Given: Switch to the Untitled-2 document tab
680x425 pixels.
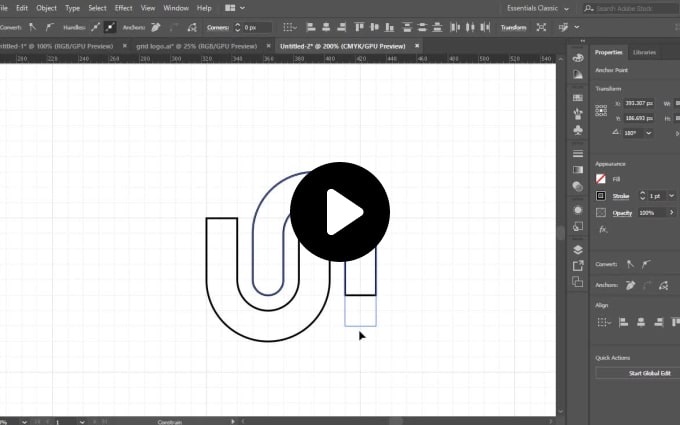Looking at the screenshot, I should [343, 46].
